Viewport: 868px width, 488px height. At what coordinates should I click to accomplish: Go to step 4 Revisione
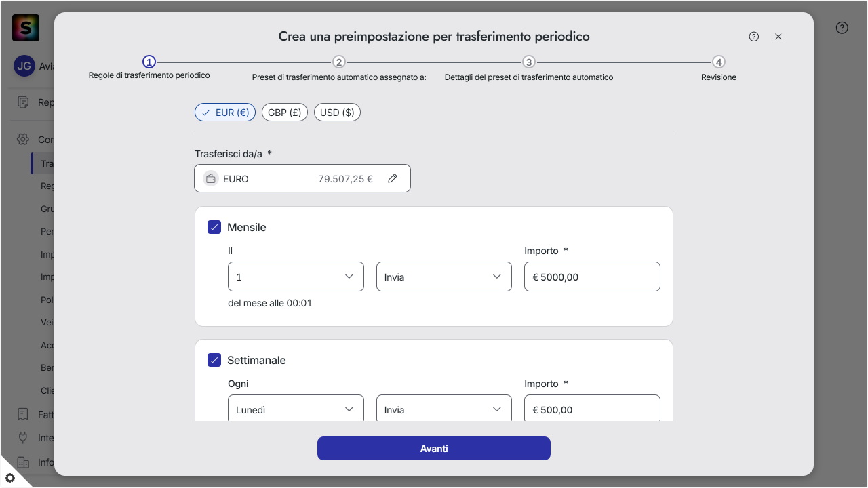tap(719, 62)
